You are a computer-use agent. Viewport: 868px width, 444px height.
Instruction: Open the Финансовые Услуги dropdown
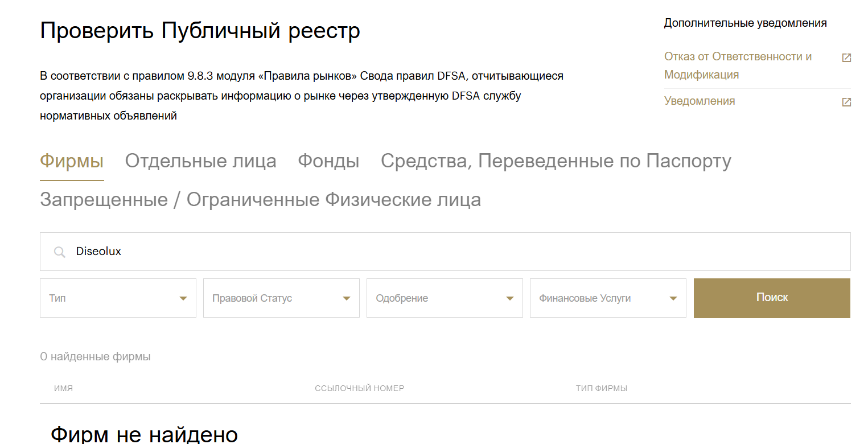pos(608,298)
